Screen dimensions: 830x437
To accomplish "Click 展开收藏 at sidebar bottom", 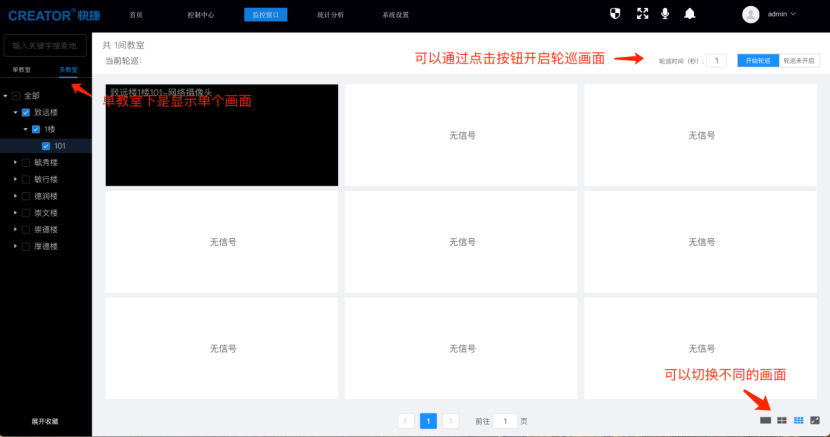I will click(45, 421).
